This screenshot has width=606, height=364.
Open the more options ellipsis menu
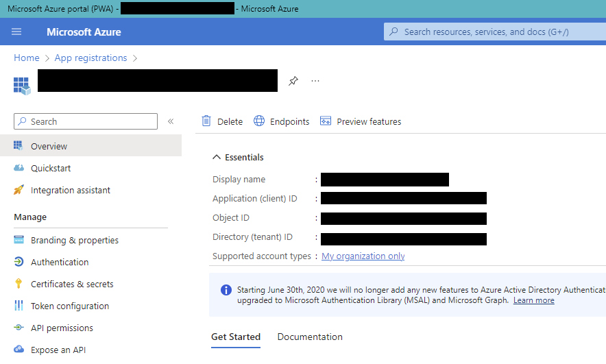(x=315, y=81)
